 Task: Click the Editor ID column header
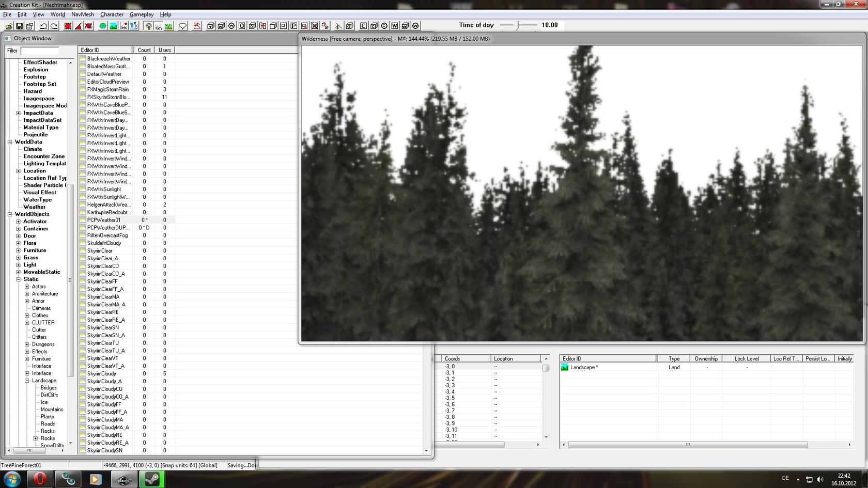pos(105,50)
